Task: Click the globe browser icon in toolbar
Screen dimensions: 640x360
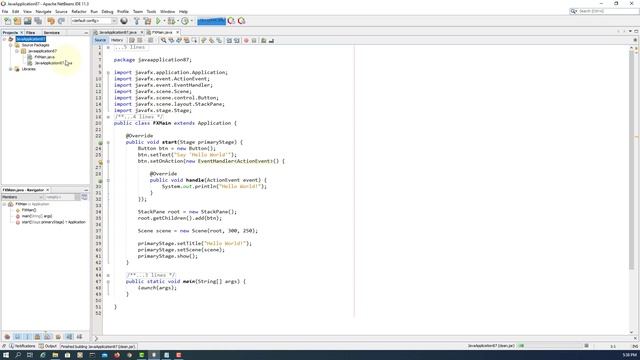Action: pos(124,21)
